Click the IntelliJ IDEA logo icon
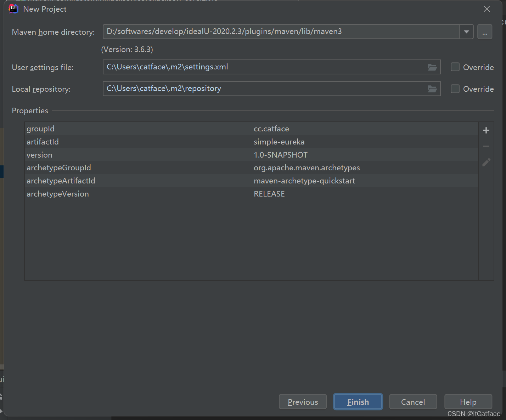Screen dimensions: 506x420 [13, 9]
